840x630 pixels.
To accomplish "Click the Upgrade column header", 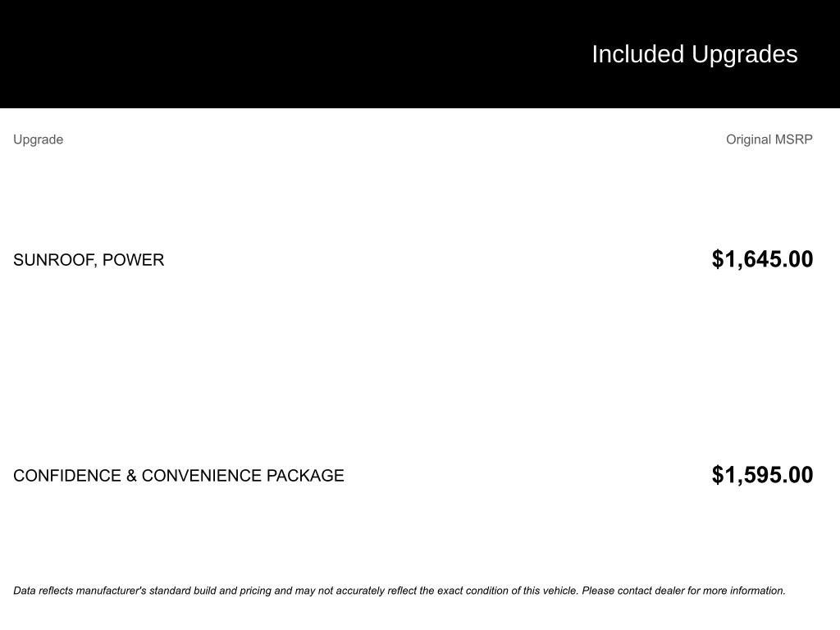I will (x=38, y=139).
